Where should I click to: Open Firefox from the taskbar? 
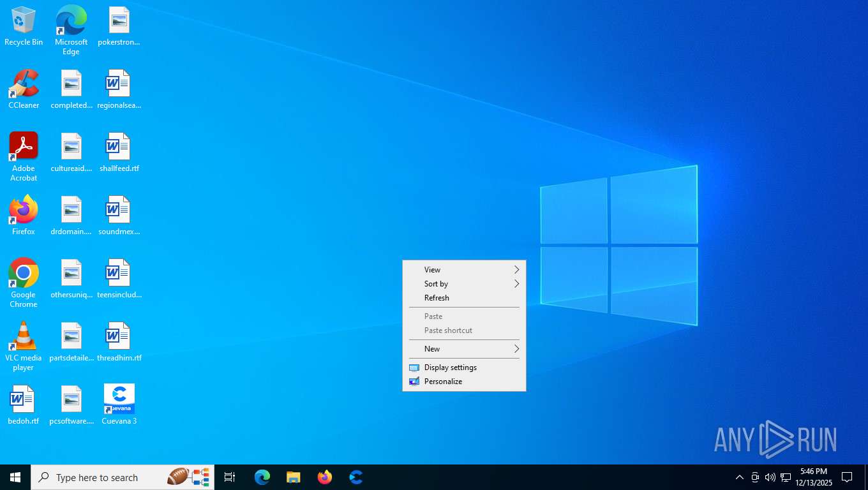coord(325,477)
